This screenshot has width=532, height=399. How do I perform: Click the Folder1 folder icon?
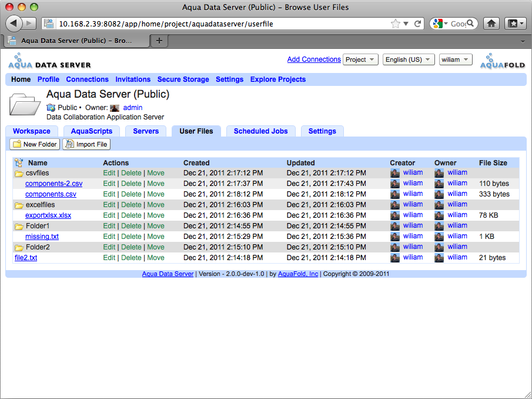(x=19, y=227)
